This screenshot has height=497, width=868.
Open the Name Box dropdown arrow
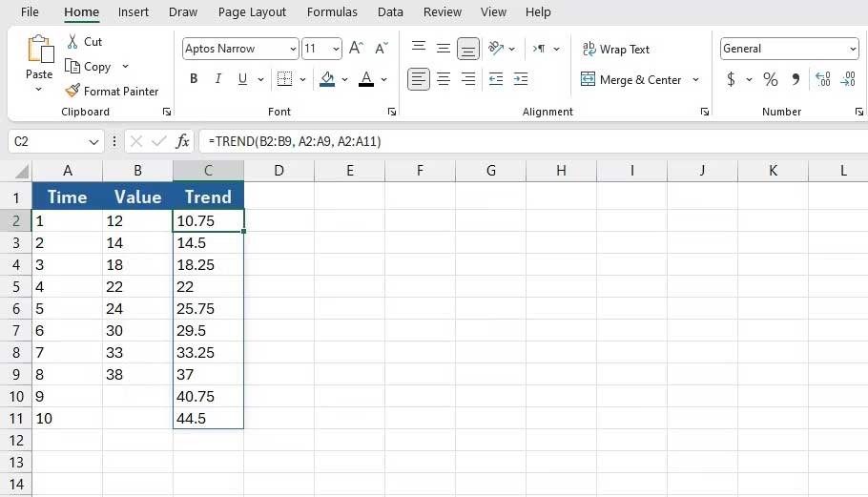(x=93, y=142)
